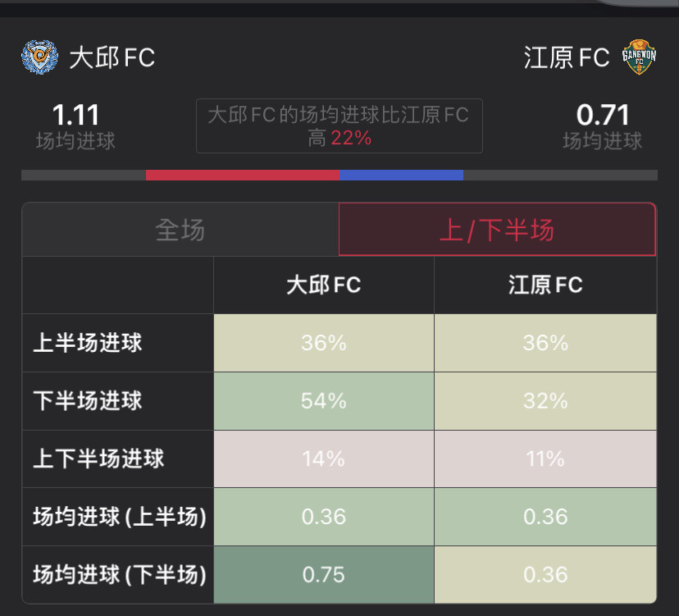Image resolution: width=679 pixels, height=616 pixels.
Task: Click the 0.71 场均进球 stat
Action: pos(603,126)
